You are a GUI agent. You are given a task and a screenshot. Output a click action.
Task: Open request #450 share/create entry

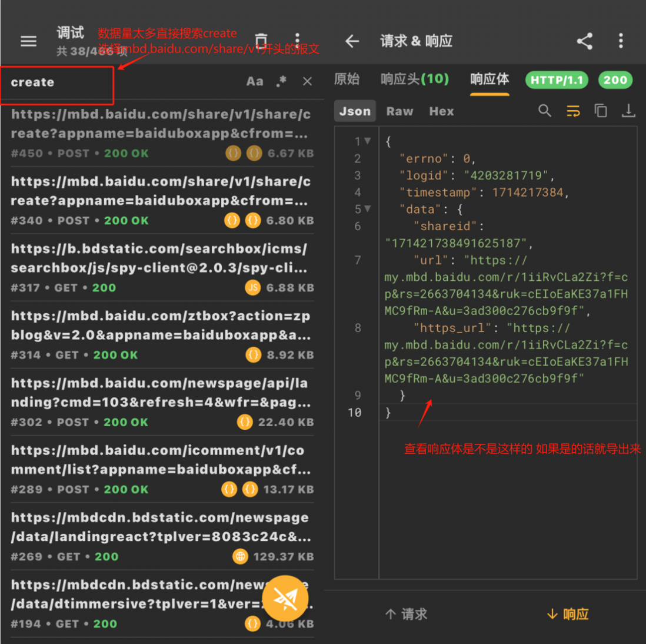(x=162, y=133)
